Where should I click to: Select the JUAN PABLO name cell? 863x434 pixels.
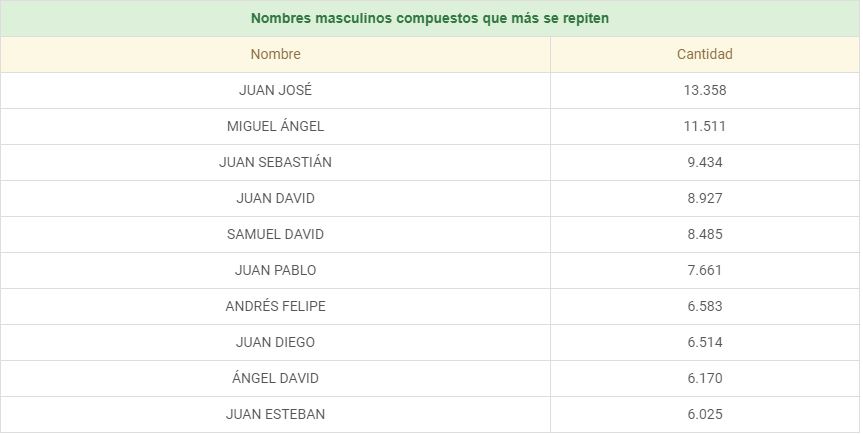275,270
